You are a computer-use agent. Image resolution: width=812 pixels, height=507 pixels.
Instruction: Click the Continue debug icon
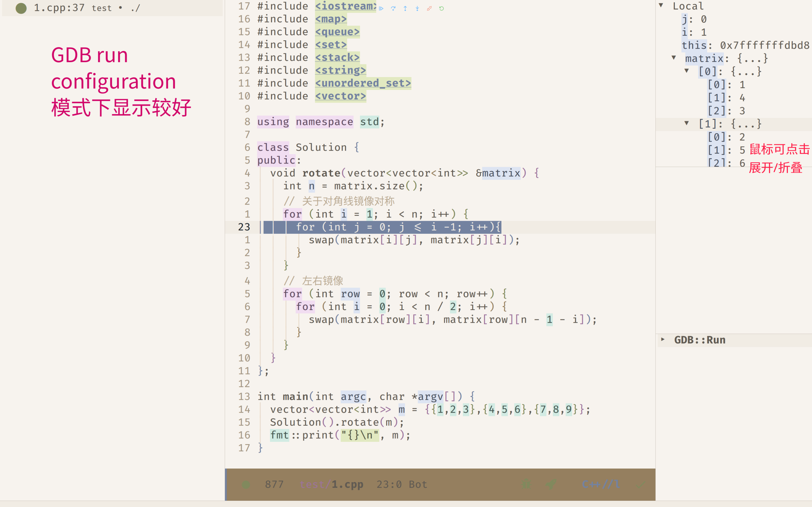click(381, 8)
